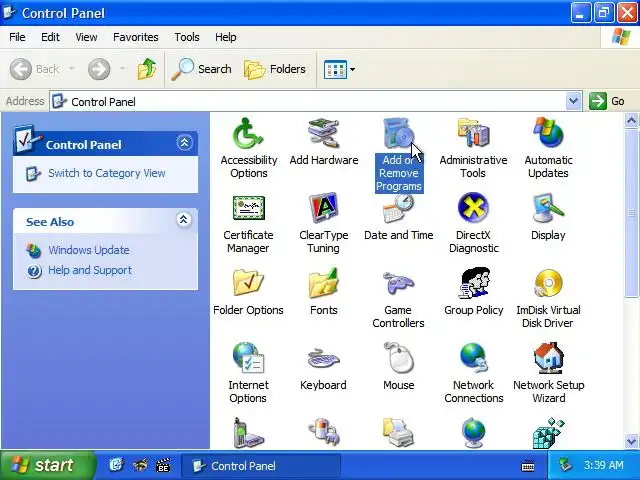Select the globe on stand icon in bottom row
Image resolution: width=640 pixels, height=480 pixels.
tap(473, 433)
